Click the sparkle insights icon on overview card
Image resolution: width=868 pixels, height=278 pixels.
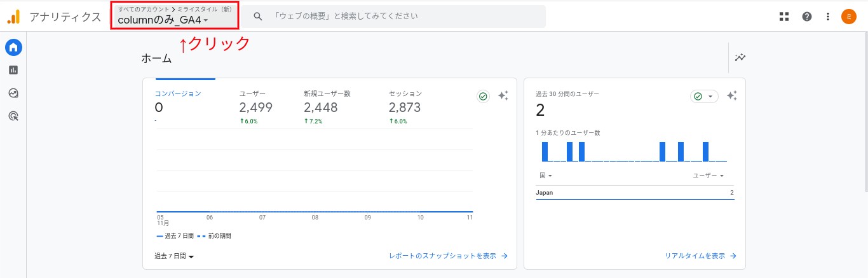pyautogui.click(x=503, y=96)
